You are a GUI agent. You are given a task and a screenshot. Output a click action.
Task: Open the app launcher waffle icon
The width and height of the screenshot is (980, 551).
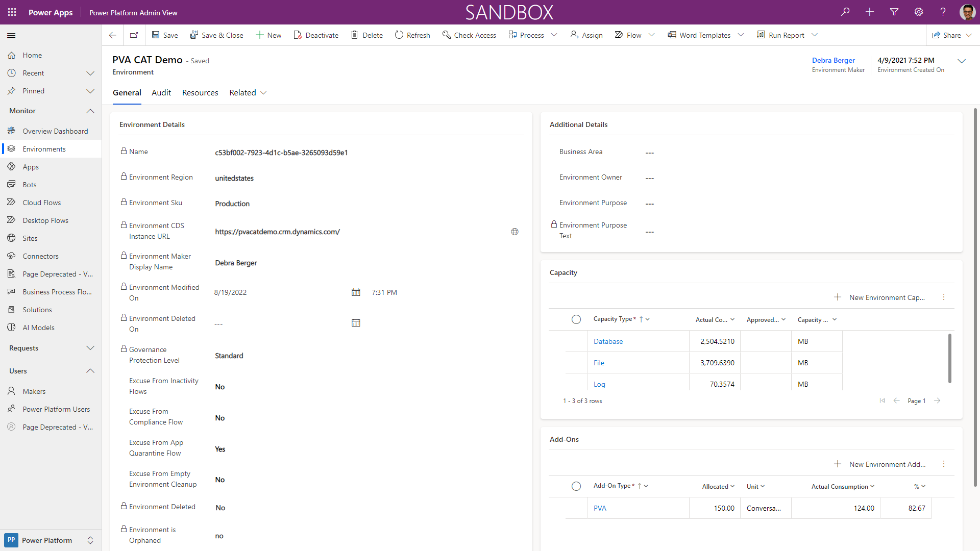point(12,12)
